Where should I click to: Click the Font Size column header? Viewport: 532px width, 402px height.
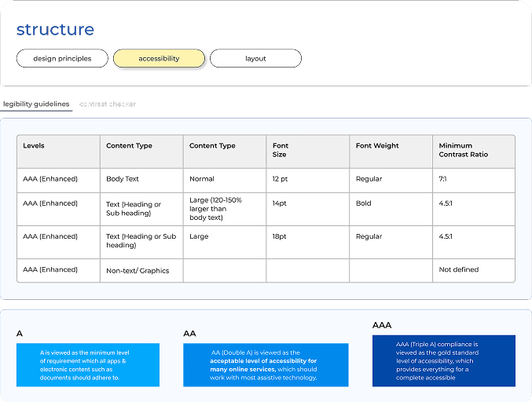[x=308, y=152]
